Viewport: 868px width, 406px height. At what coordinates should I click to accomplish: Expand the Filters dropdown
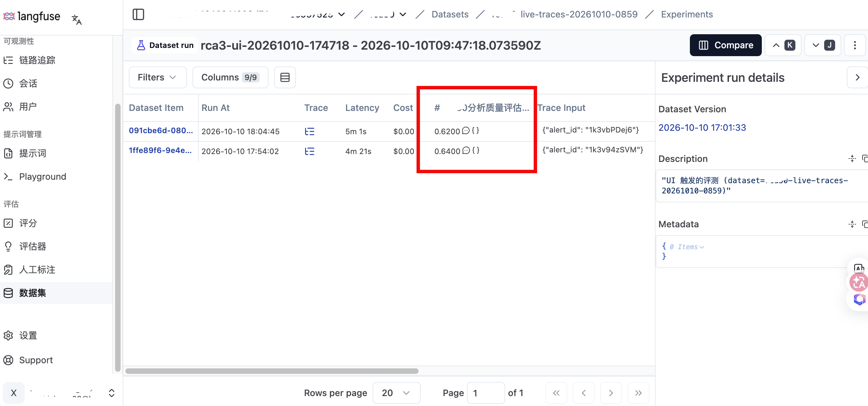(x=158, y=77)
